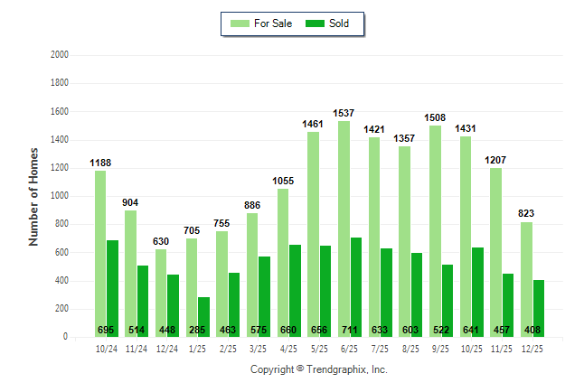Click the light green For Sale legend swatch

point(240,23)
